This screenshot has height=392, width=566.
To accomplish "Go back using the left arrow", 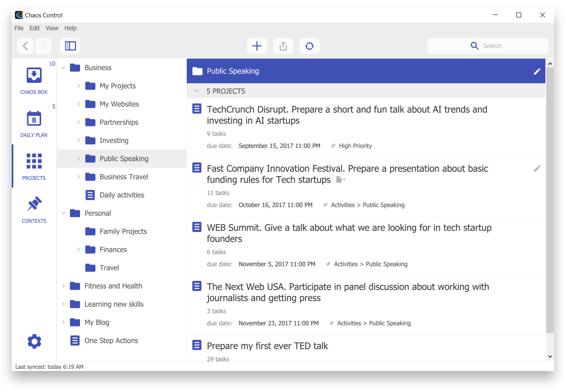I will pyautogui.click(x=25, y=46).
